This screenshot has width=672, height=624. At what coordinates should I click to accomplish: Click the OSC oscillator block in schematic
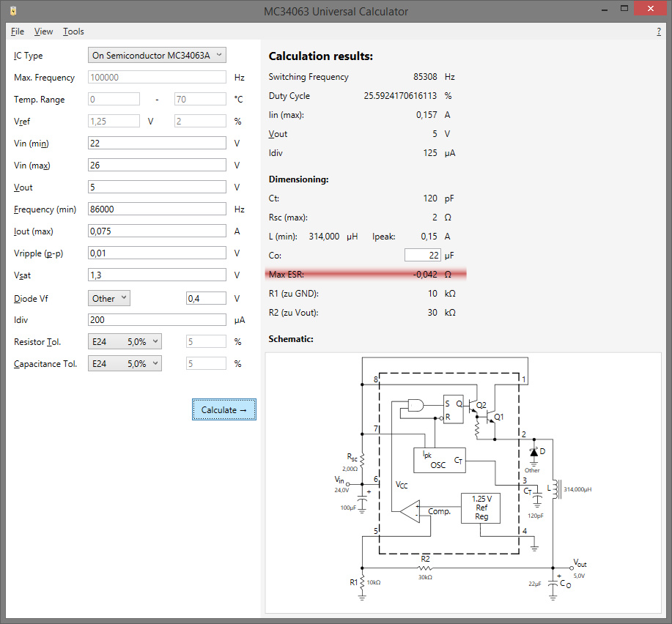point(440,460)
